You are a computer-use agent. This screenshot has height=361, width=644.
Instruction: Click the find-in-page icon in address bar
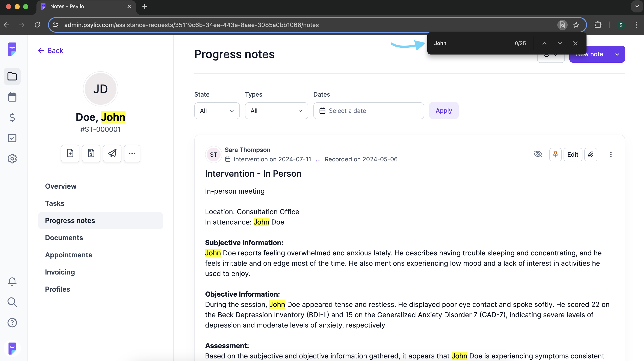562,25
